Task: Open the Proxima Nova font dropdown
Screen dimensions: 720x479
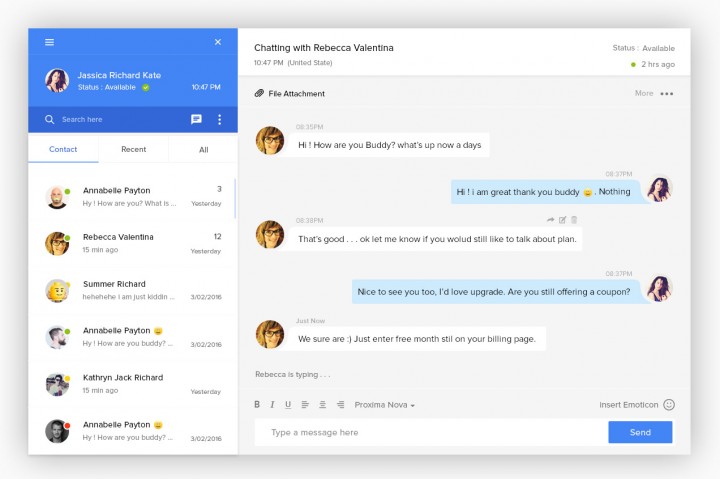Action: pos(384,405)
